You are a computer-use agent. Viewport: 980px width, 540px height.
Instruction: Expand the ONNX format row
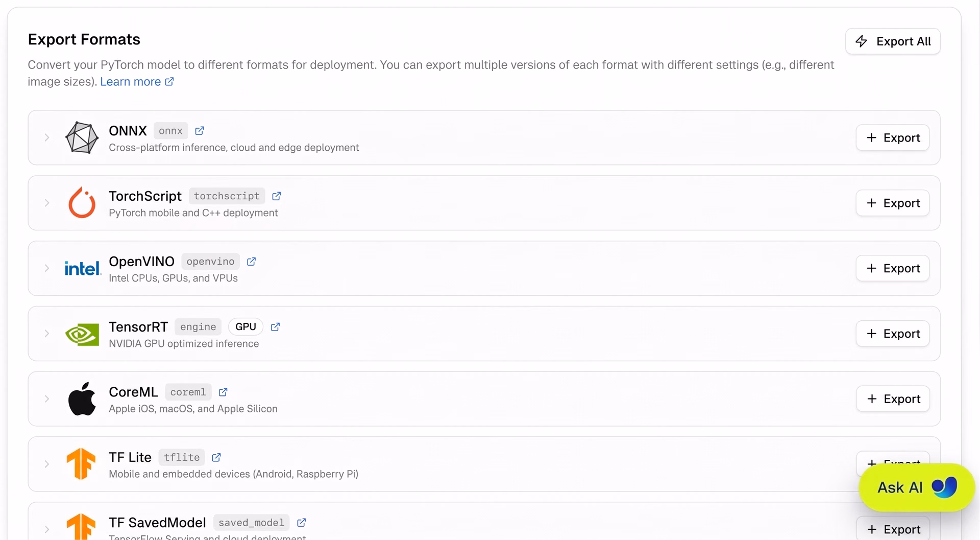(47, 137)
